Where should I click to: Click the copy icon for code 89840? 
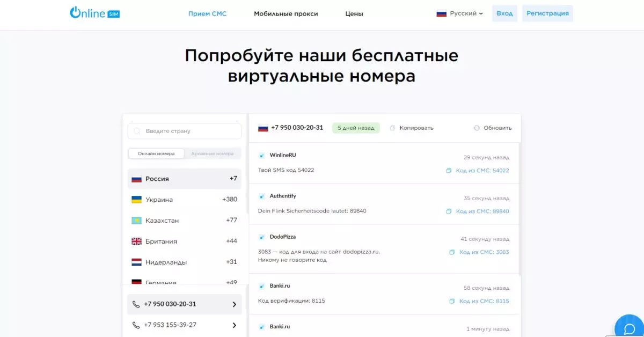tap(449, 211)
